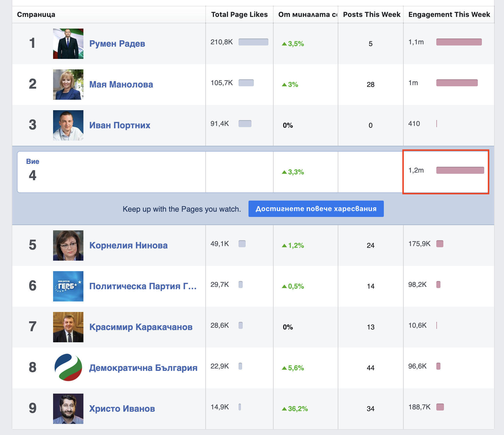Open the Румен Радев page link

[117, 44]
